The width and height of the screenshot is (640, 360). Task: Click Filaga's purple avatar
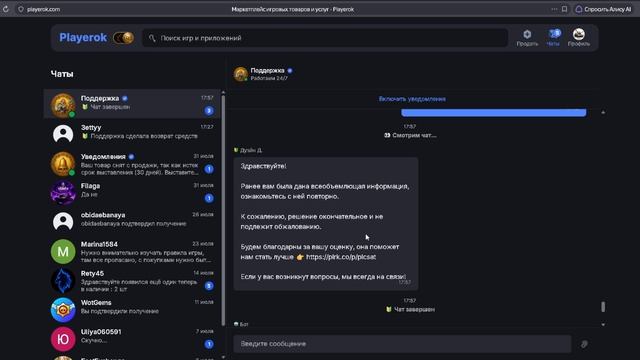coord(63,193)
